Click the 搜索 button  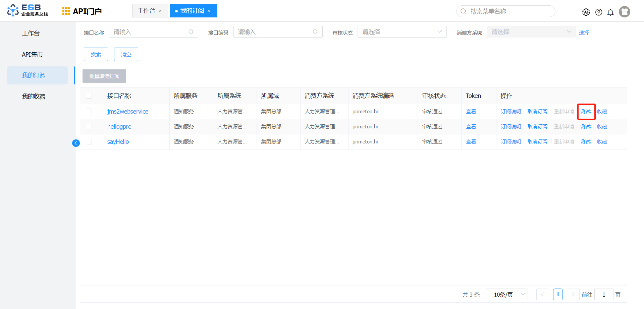coord(96,54)
